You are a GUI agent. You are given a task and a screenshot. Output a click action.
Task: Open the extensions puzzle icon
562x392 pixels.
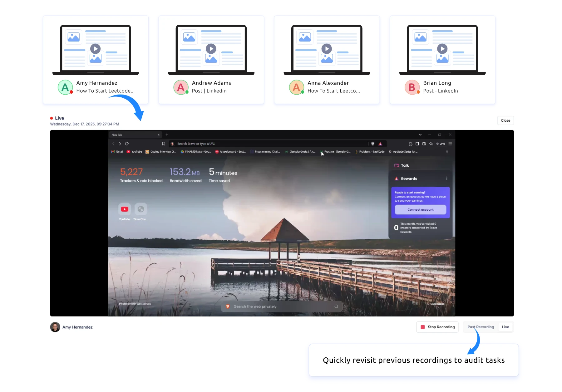pyautogui.click(x=410, y=144)
